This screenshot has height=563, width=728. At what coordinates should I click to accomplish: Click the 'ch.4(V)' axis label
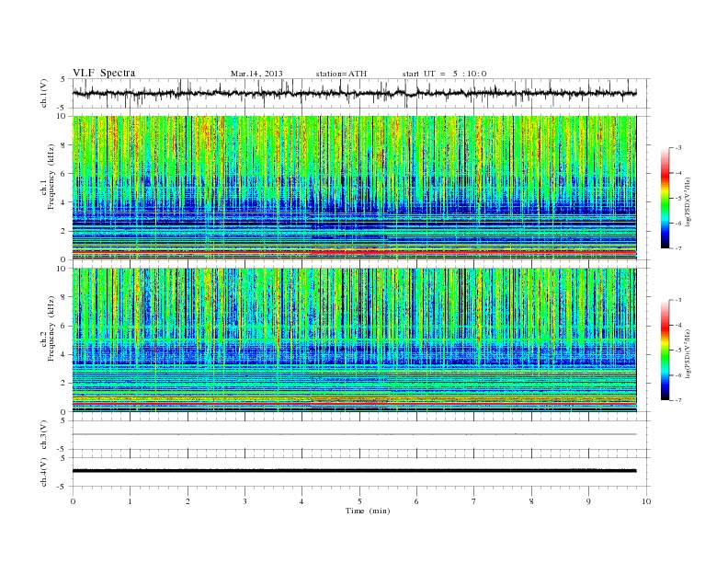coord(44,472)
